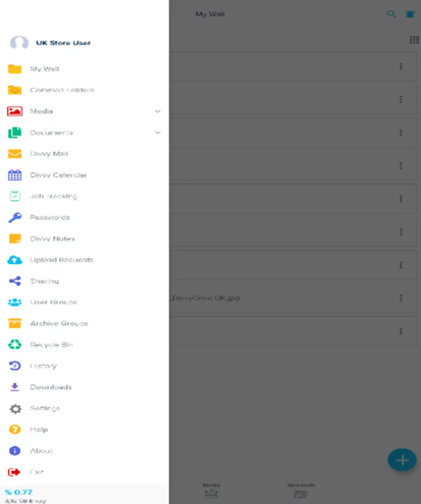Open Archive Groups menu entry
The width and height of the screenshot is (421, 504).
[84, 323]
